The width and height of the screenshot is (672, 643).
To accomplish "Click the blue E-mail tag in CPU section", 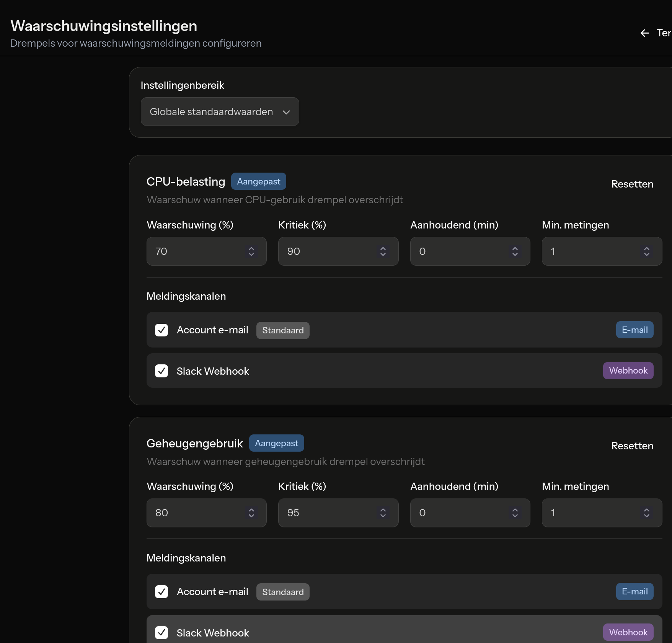I will 634,330.
